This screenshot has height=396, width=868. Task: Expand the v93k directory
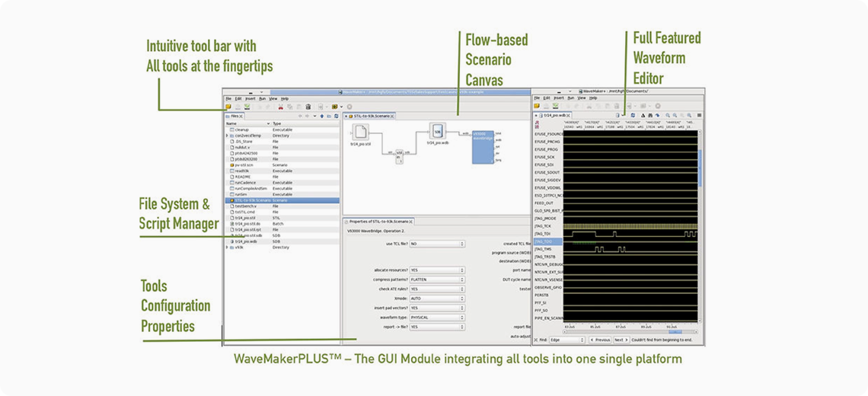point(227,247)
